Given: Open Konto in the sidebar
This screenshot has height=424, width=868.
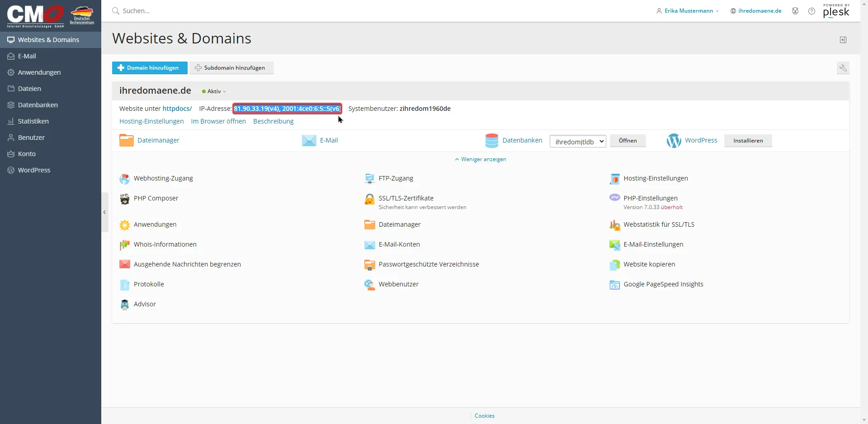Looking at the screenshot, I should [x=51, y=154].
